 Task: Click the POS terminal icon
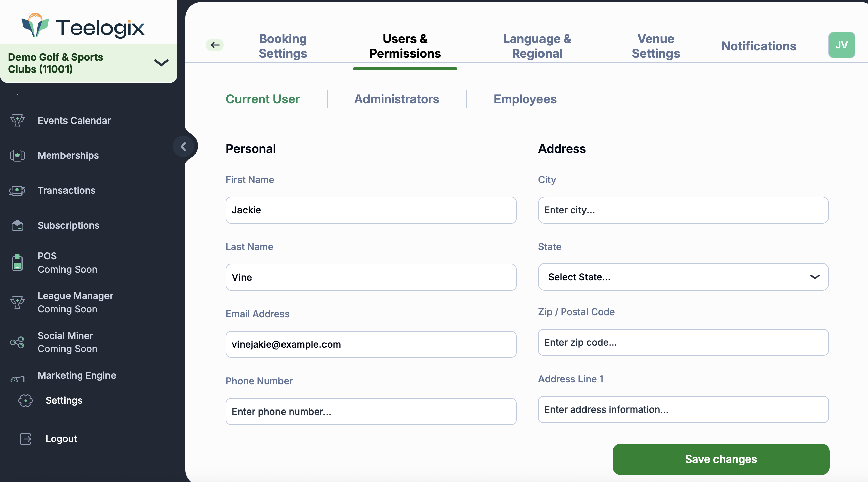pos(17,262)
